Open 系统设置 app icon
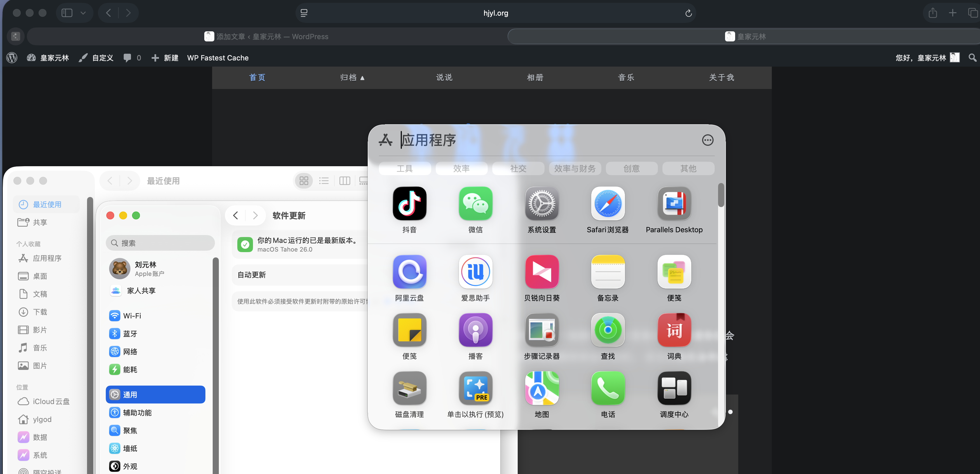This screenshot has width=980, height=474. (x=542, y=203)
